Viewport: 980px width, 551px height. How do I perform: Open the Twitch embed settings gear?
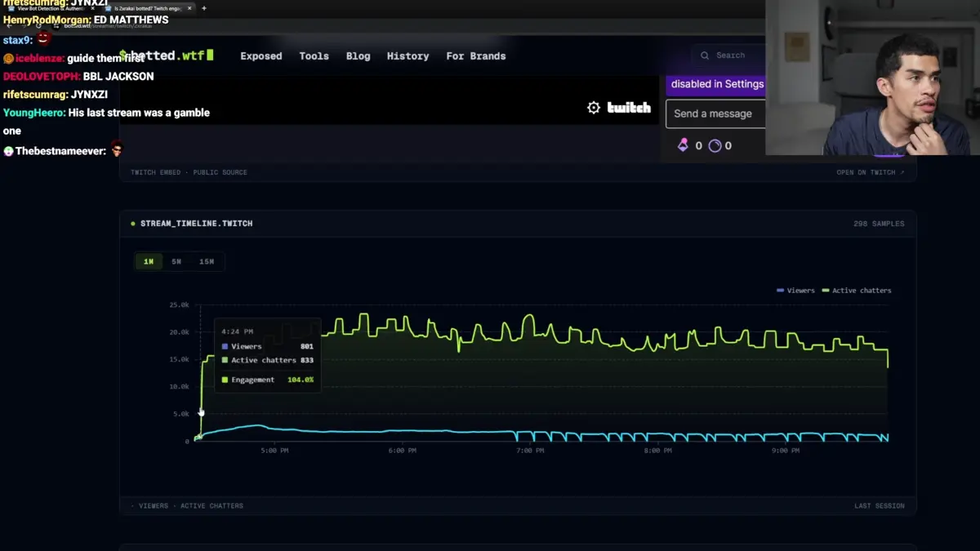(594, 108)
